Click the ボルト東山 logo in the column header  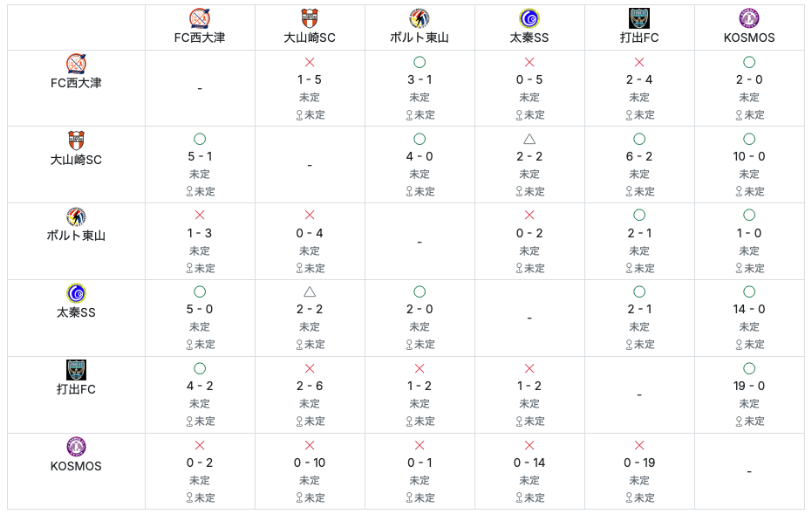(420, 19)
